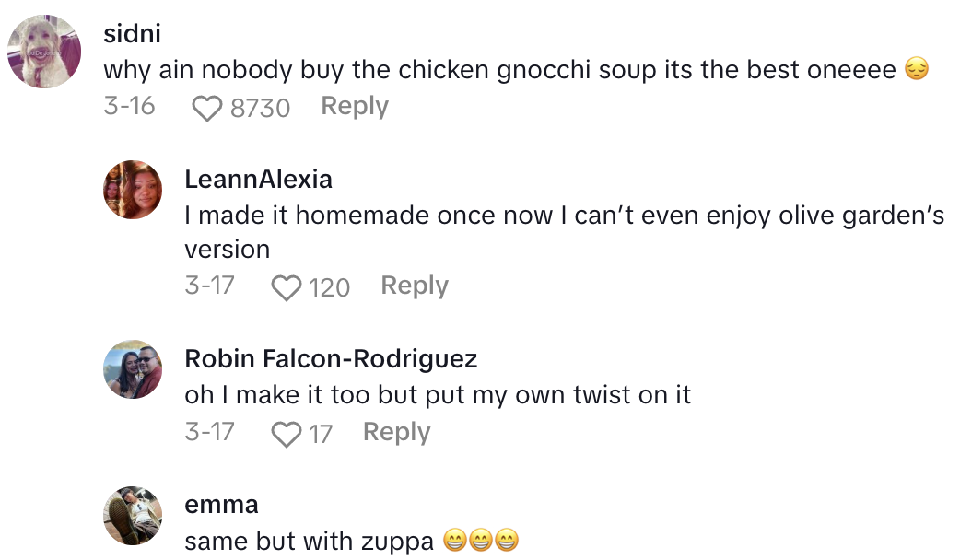Open LeannAlexia's profile avatar
960x560 pixels.
(133, 190)
